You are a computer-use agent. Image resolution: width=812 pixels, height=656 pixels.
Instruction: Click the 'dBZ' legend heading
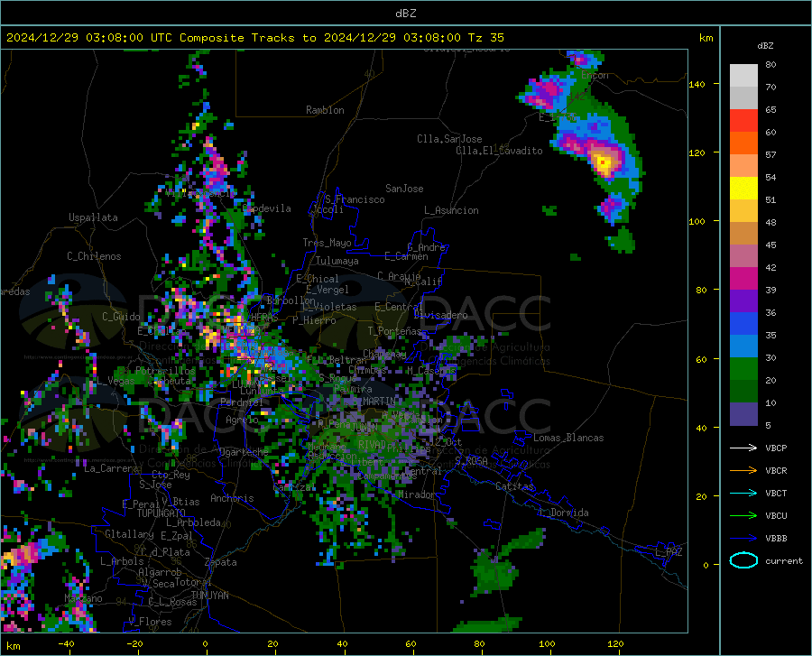point(765,45)
